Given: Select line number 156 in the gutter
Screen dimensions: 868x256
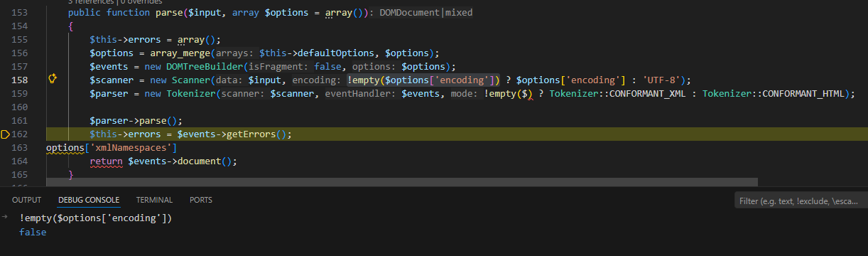Looking at the screenshot, I should (19, 53).
